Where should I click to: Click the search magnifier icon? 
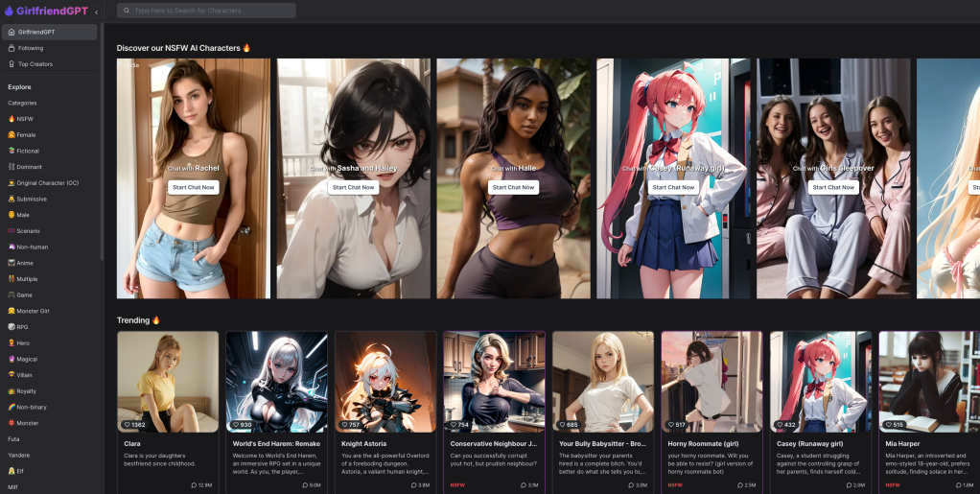(126, 11)
